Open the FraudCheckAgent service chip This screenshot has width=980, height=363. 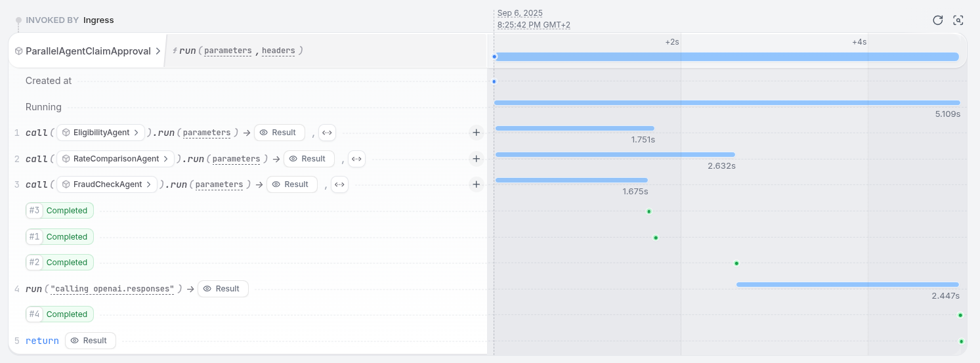(107, 184)
